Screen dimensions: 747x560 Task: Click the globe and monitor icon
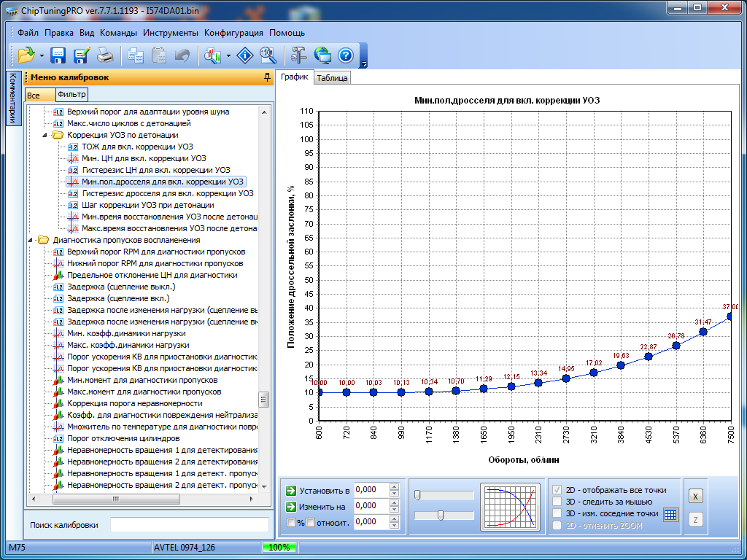(x=322, y=55)
